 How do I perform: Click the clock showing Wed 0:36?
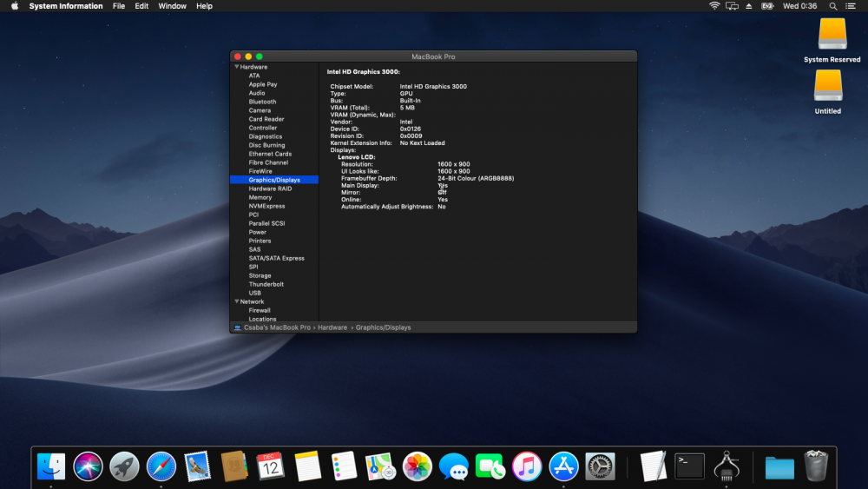800,6
